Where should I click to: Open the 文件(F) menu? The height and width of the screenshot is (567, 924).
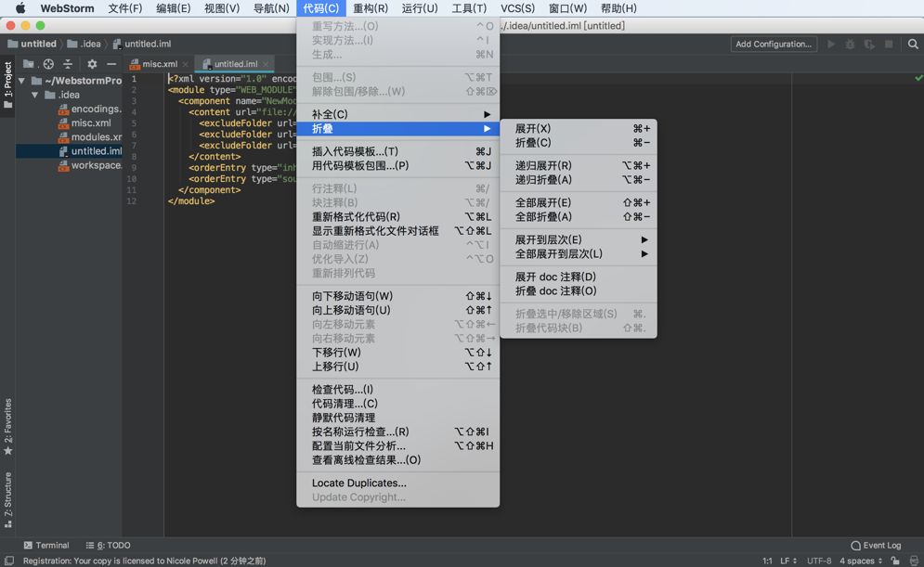click(125, 8)
